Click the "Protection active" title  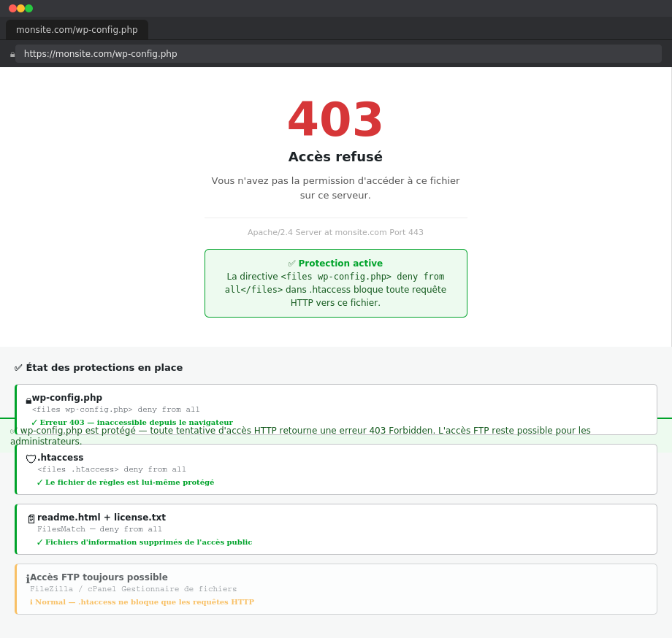click(x=340, y=264)
